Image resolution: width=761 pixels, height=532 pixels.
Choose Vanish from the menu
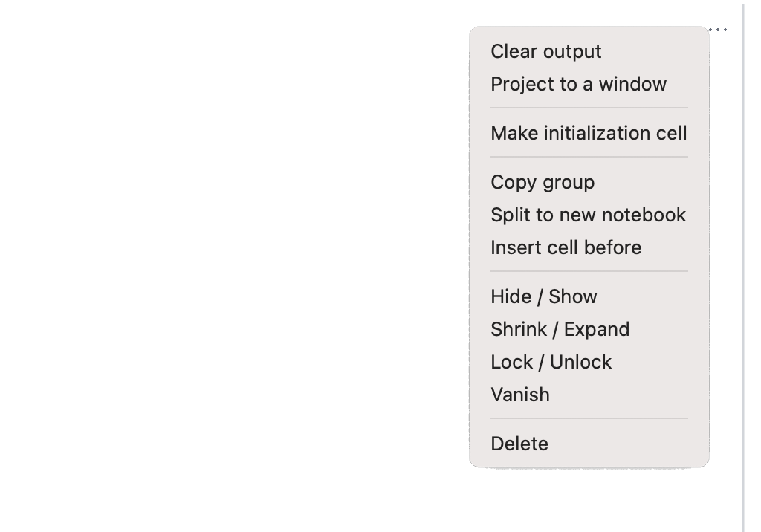[520, 395]
